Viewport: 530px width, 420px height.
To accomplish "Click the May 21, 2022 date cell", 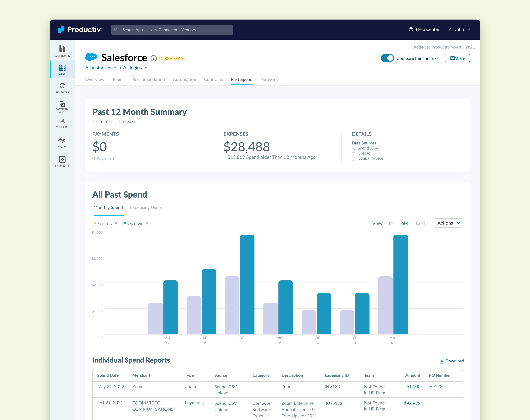I will click(x=111, y=387).
